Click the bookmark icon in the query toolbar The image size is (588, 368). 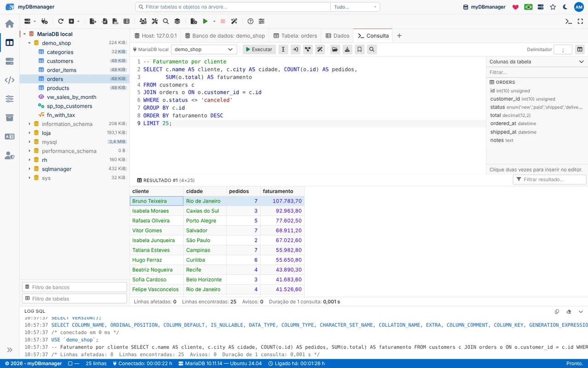360,49
